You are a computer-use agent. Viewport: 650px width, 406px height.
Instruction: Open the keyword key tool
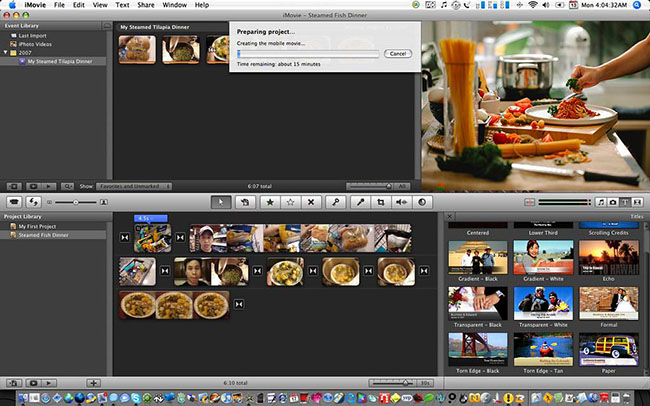click(335, 202)
